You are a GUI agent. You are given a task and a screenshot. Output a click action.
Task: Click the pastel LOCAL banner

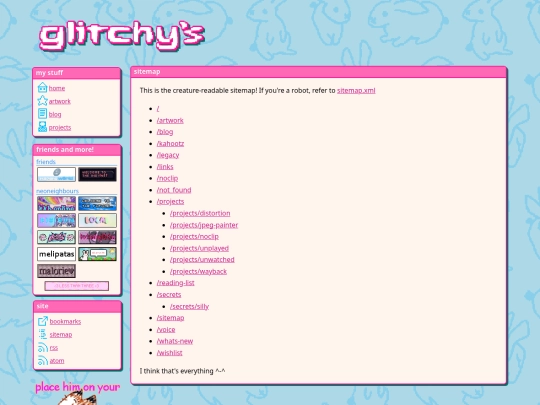[97, 220]
